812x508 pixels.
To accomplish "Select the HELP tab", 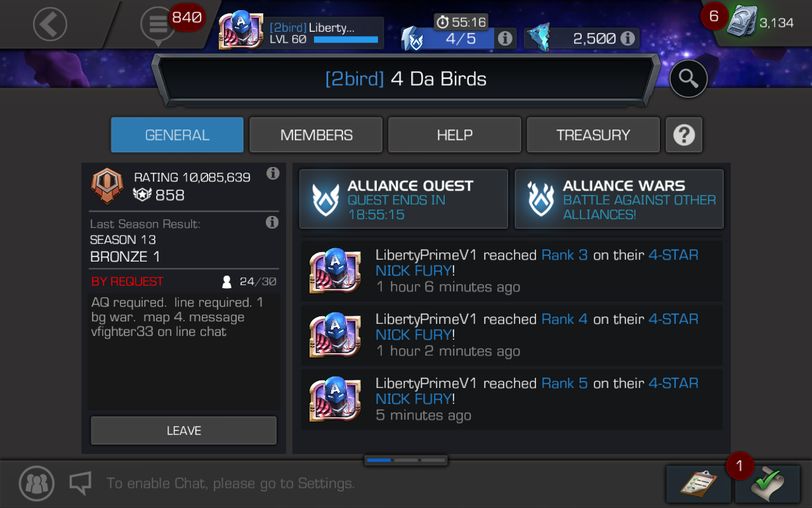I will [x=454, y=135].
